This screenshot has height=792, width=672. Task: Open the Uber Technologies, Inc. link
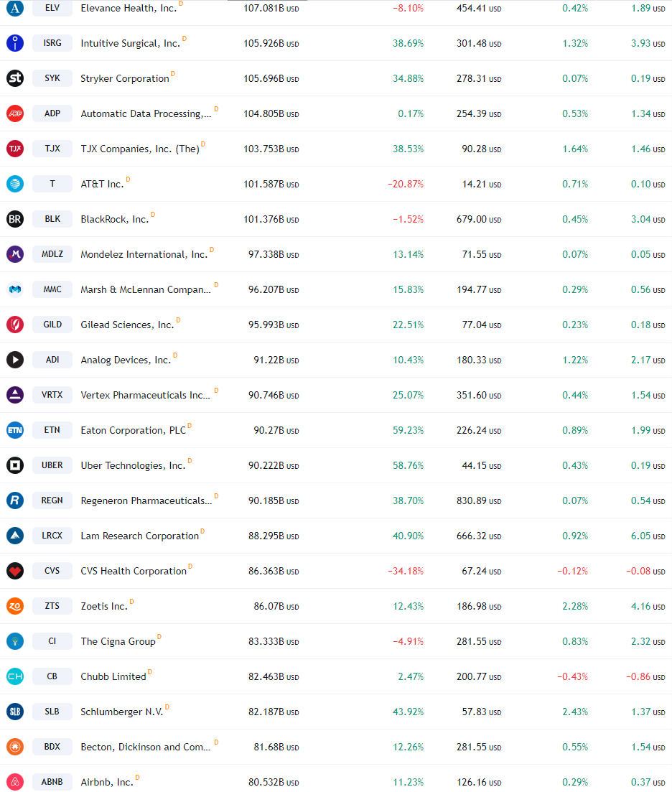(134, 465)
